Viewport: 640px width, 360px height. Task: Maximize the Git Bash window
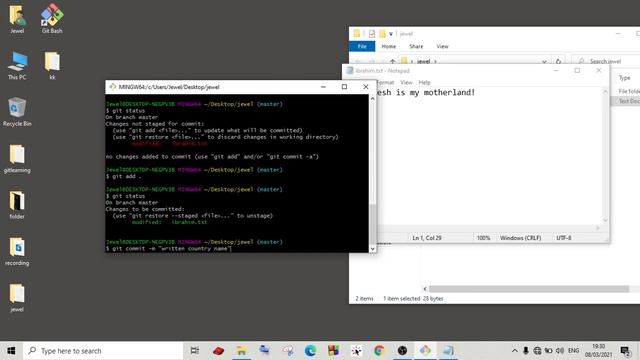pos(344,87)
